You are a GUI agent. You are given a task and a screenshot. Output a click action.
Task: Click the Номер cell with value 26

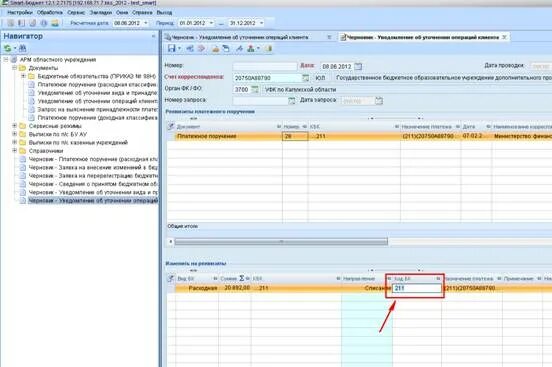tap(295, 136)
